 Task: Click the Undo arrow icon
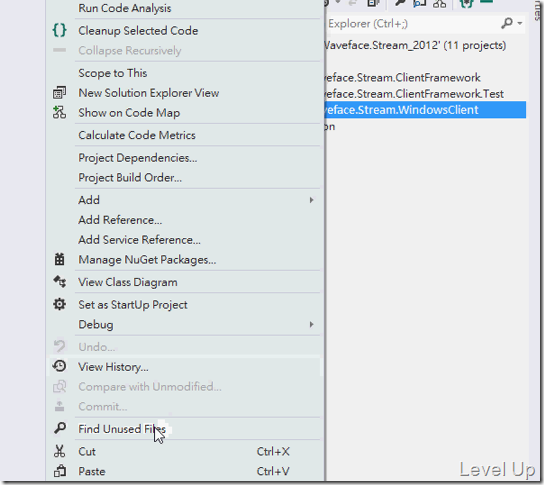pos(59,346)
